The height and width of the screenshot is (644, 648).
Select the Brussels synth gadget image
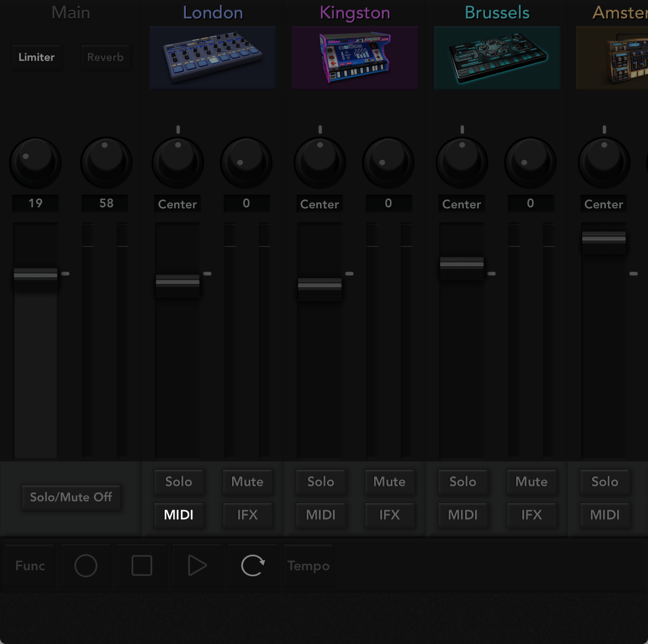[497, 58]
